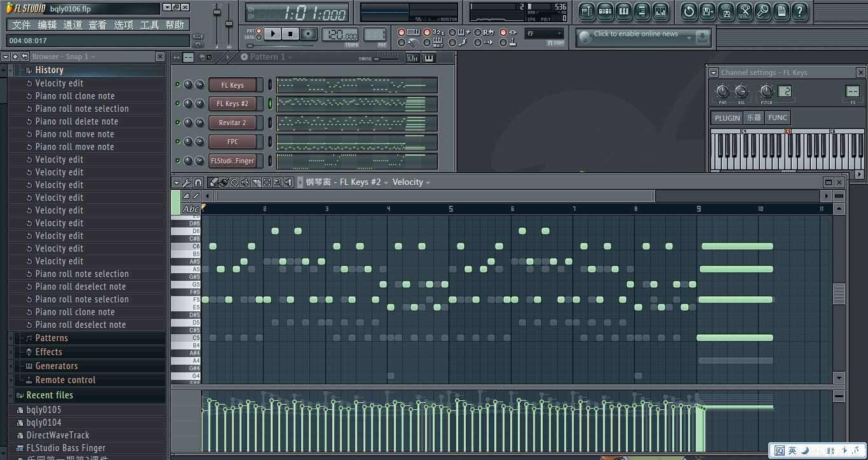Click the undo history circular arrow icon
Image resolution: width=868 pixels, height=460 pixels.
point(689,11)
